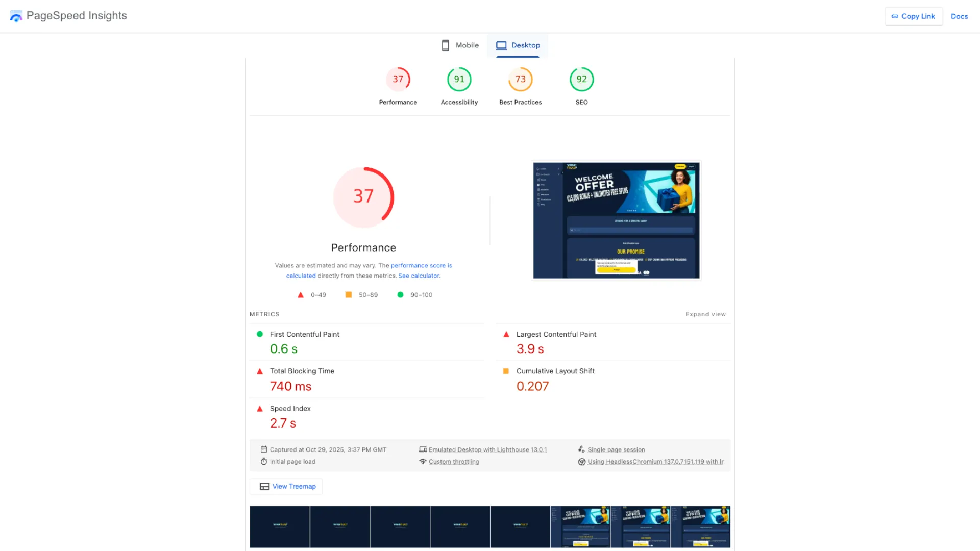This screenshot has height=551, width=980.
Task: Click Expand view above the metrics
Action: [705, 314]
